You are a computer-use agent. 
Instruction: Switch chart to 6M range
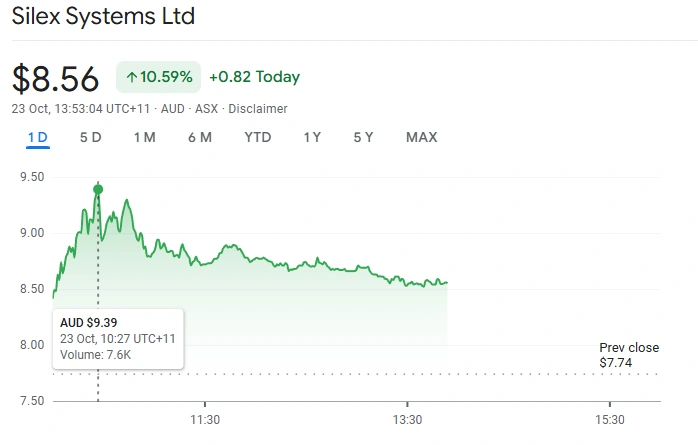(200, 137)
